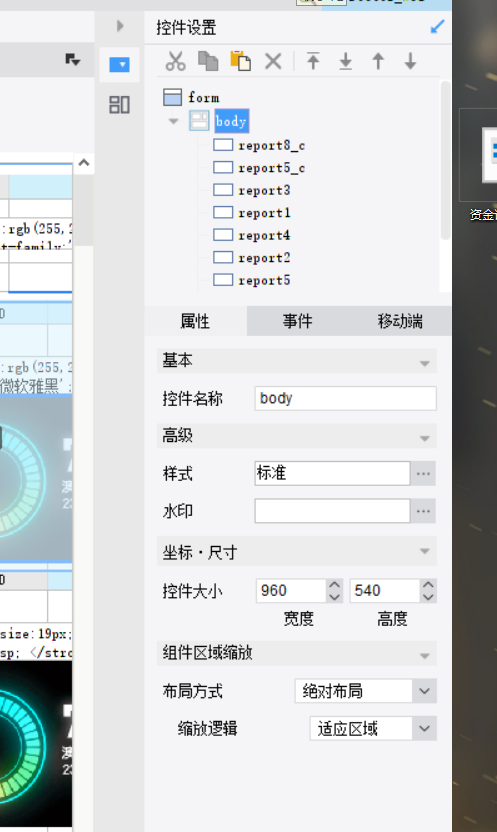Collapse the body tree node
497x832 pixels.
(x=173, y=121)
